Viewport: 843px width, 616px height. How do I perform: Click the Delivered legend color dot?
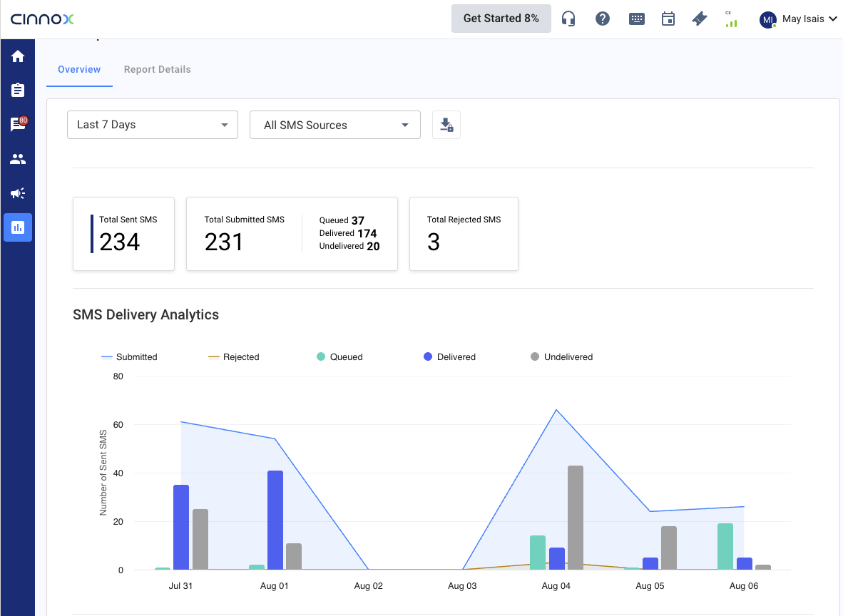[428, 356]
